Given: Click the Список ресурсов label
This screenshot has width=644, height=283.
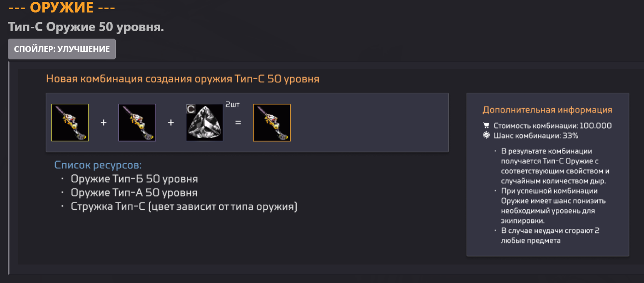Looking at the screenshot, I should click(98, 165).
